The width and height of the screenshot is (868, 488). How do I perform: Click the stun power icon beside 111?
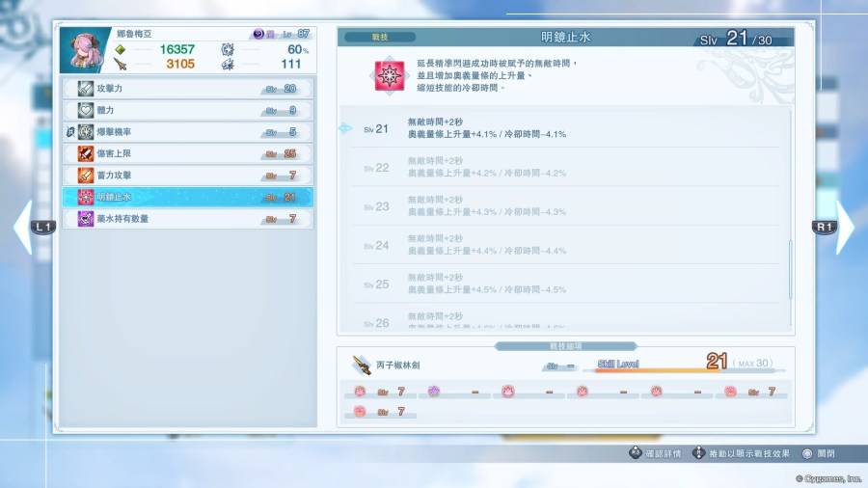228,65
